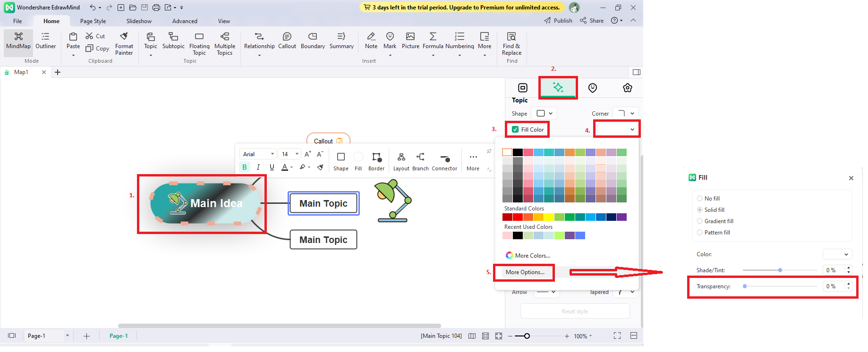Select the Solid fill radio option
This screenshot has width=868, height=352.
tap(700, 210)
